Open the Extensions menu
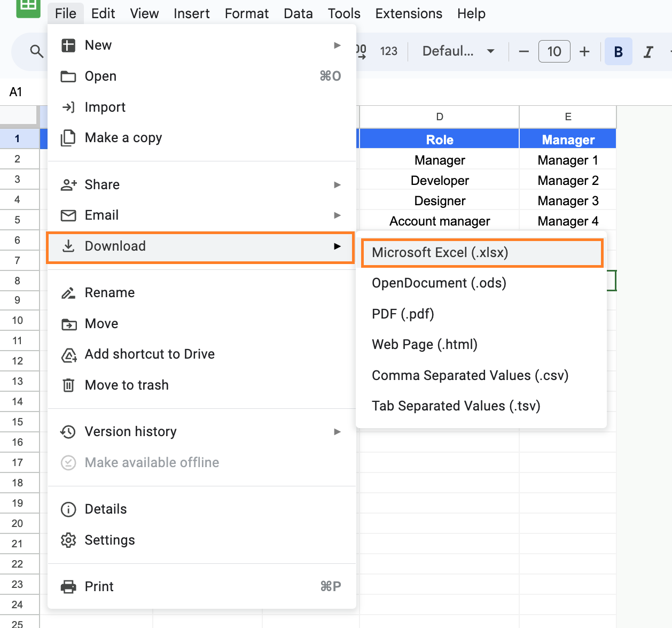This screenshot has width=672, height=628. (408, 13)
